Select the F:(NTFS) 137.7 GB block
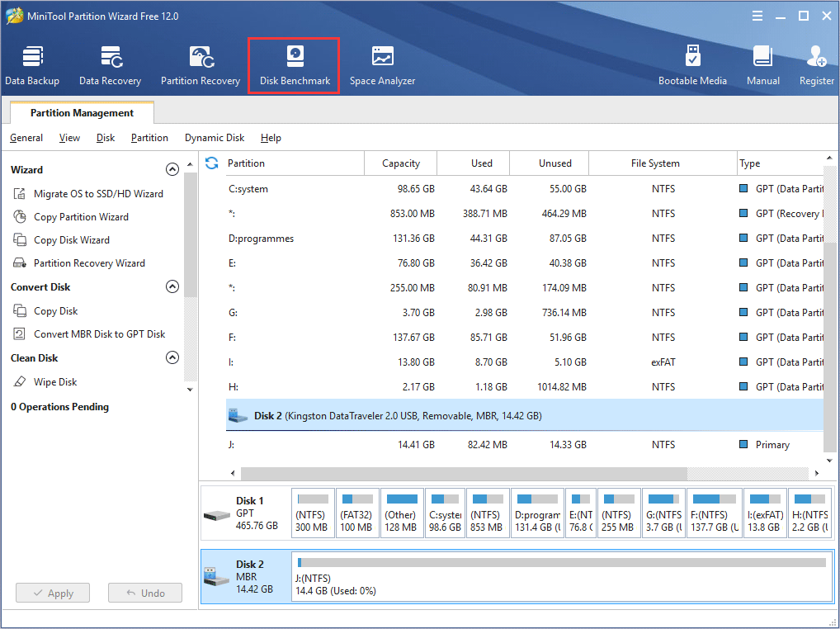Image resolution: width=840 pixels, height=629 pixels. pyautogui.click(x=715, y=513)
